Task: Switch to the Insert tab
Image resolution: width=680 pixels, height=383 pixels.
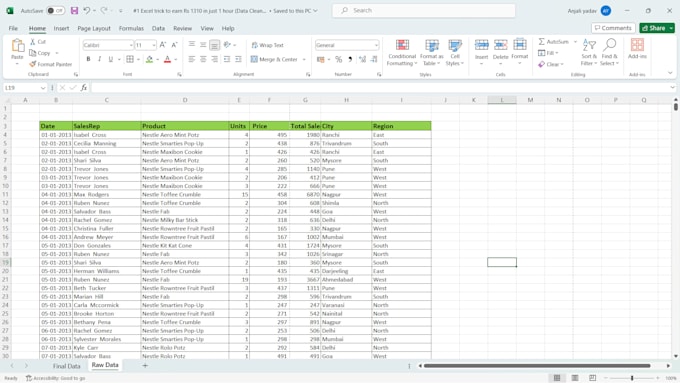Action: (61, 28)
